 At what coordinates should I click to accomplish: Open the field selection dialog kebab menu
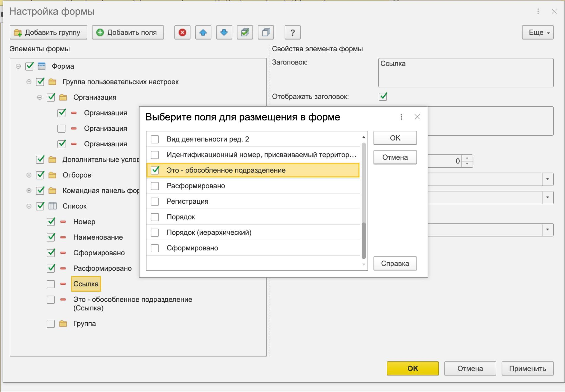401,117
